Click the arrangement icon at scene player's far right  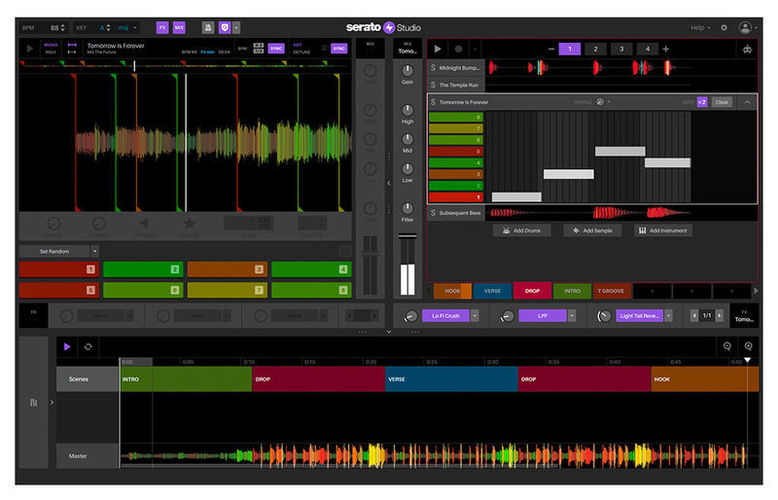(x=747, y=49)
